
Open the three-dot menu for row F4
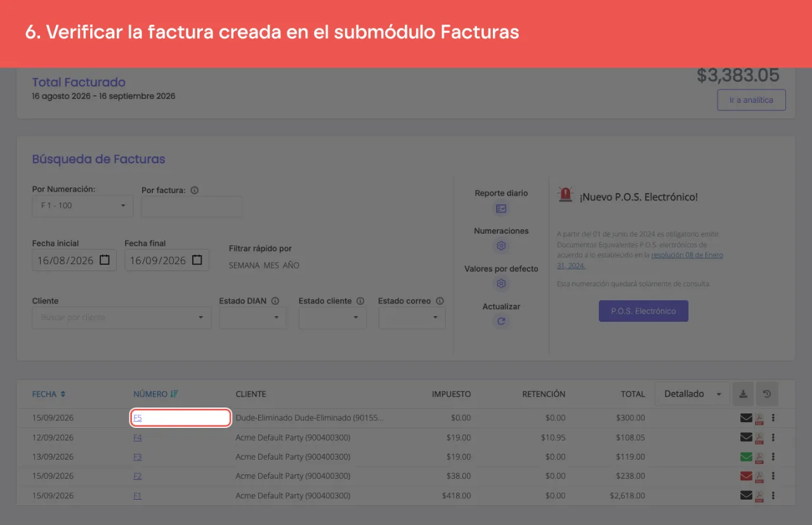click(773, 437)
